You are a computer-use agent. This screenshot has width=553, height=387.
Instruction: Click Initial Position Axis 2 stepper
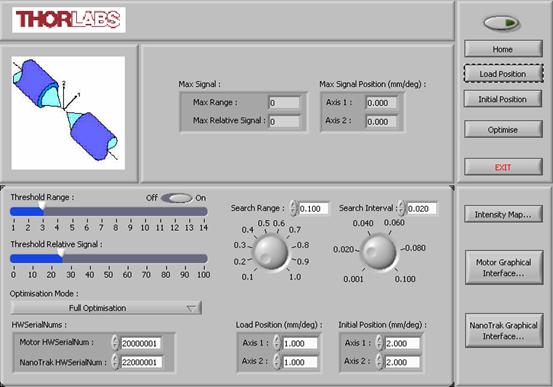click(x=379, y=362)
